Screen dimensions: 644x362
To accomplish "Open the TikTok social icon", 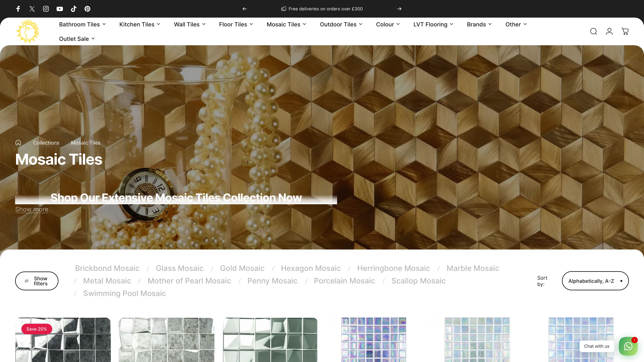I will point(73,9).
